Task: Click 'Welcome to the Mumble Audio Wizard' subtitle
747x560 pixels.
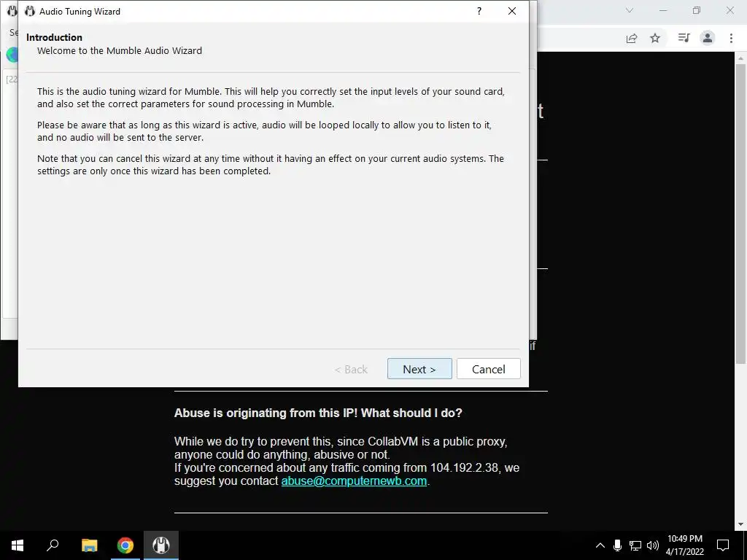Action: (x=120, y=50)
